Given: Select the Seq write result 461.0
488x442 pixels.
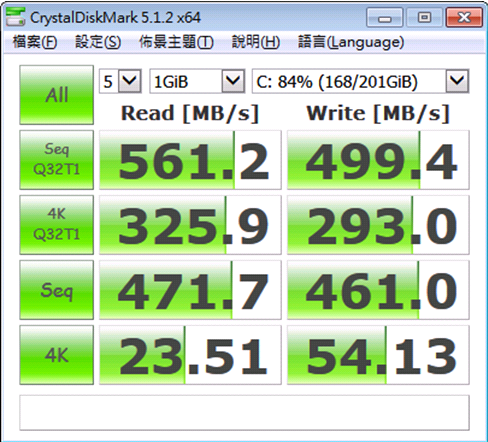Looking at the screenshot, I should point(378,290).
